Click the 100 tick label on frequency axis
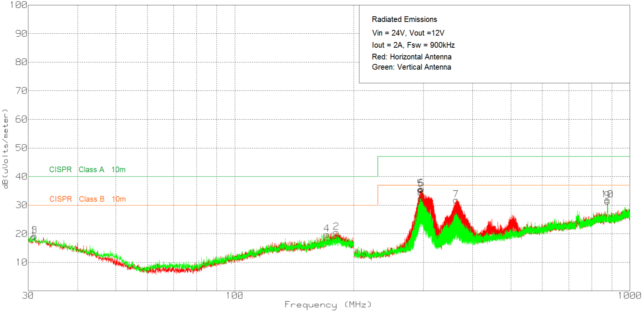This screenshot has width=644, height=312. tap(234, 296)
